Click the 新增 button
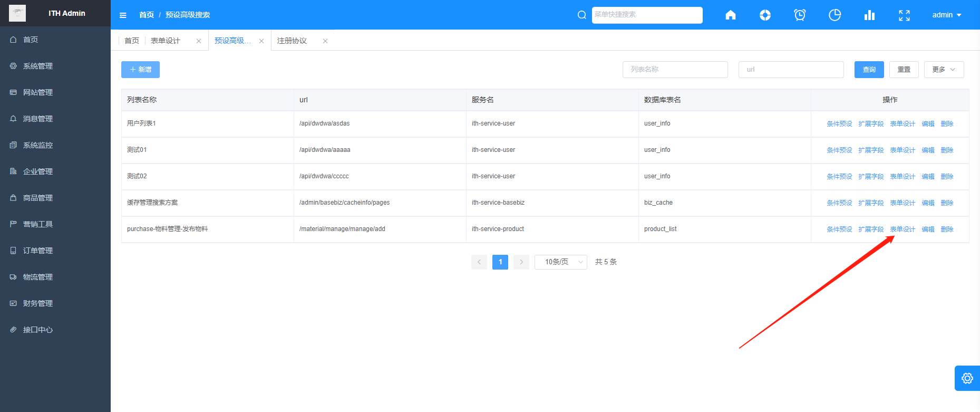 click(x=140, y=70)
